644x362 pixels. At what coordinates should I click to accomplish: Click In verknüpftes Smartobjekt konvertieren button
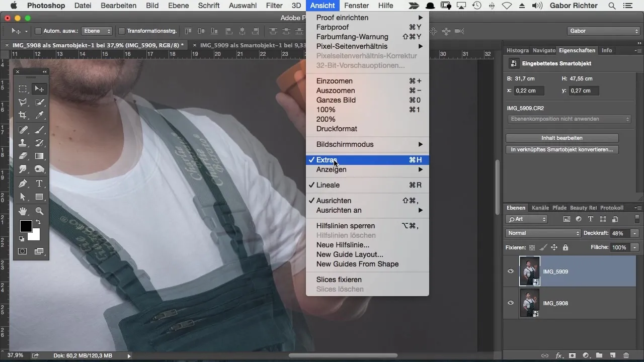562,150
